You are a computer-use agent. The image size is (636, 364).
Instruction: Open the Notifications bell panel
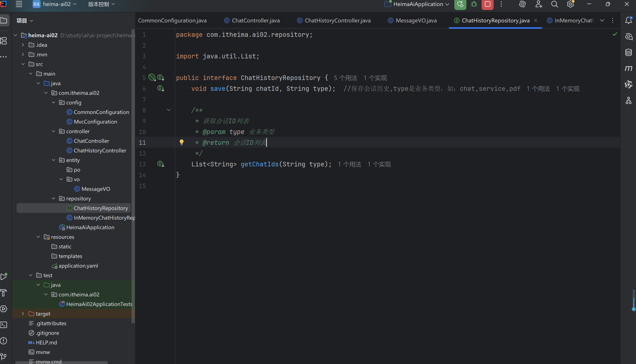click(x=629, y=20)
